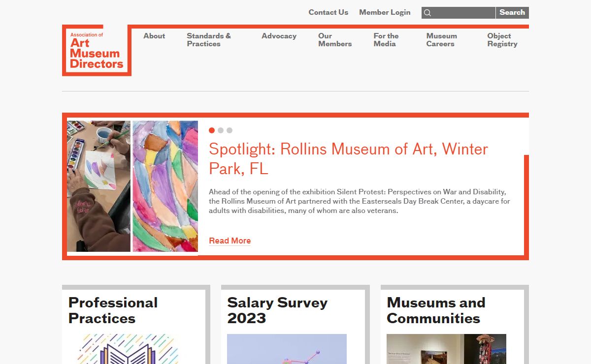The height and width of the screenshot is (364, 591).
Task: Switch to the second carousel slide dot
Action: 221,130
